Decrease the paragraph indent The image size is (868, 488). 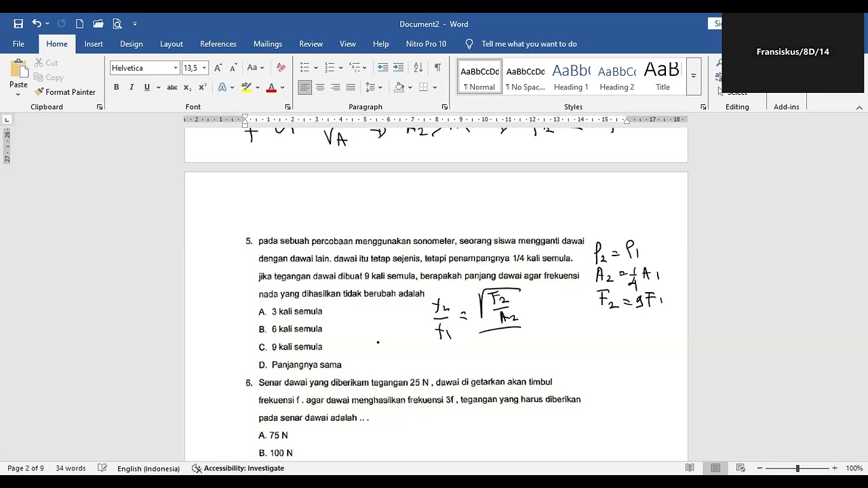coord(382,68)
